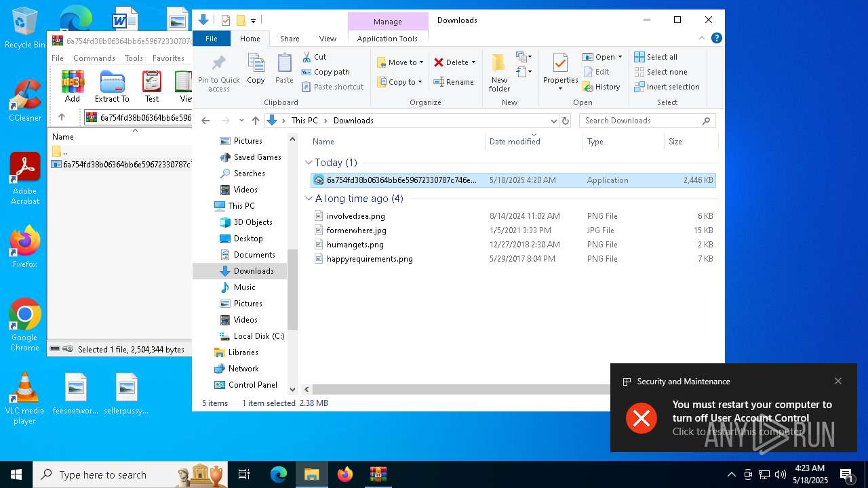Minimize the ribbon with the chevron
The width and height of the screenshot is (868, 488).
pyautogui.click(x=703, y=38)
